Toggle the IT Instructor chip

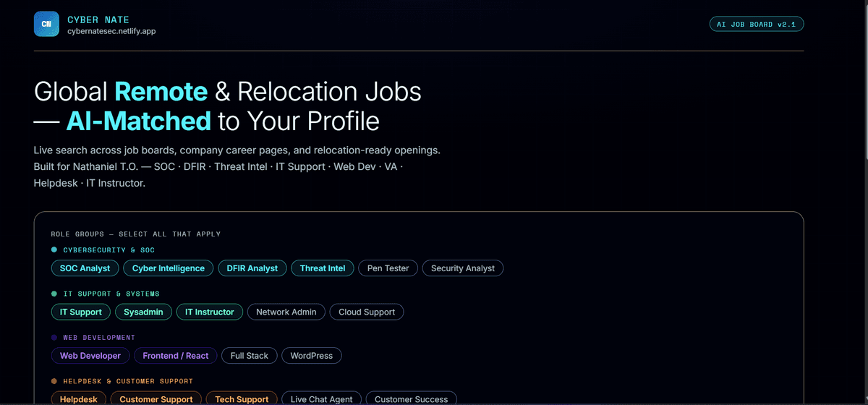(x=210, y=312)
